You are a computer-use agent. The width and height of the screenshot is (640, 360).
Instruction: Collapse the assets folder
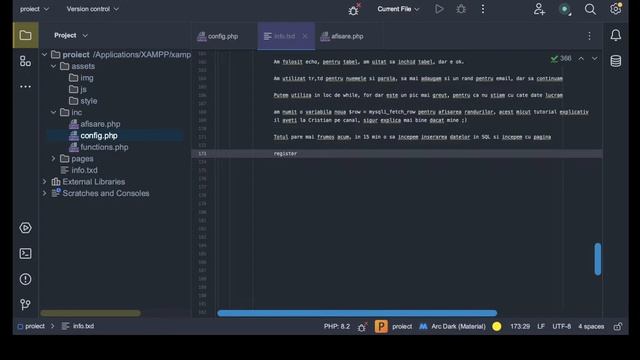pyautogui.click(x=53, y=66)
